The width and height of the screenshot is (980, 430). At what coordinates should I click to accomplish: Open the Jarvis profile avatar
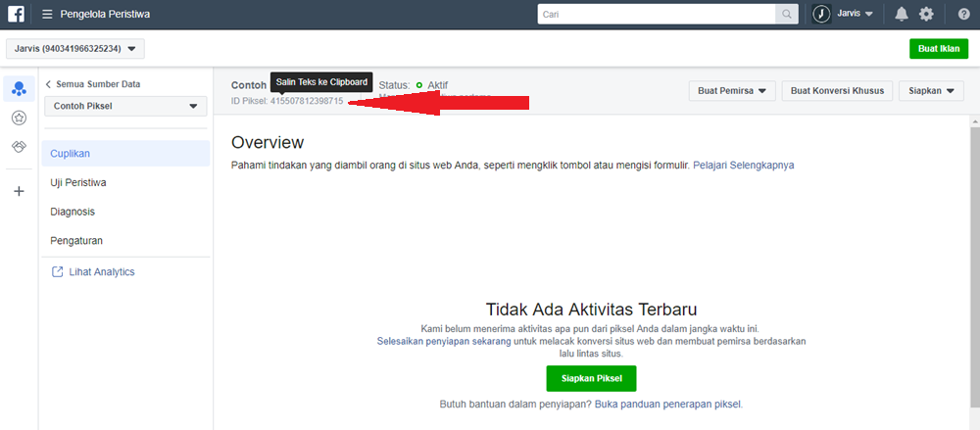821,14
